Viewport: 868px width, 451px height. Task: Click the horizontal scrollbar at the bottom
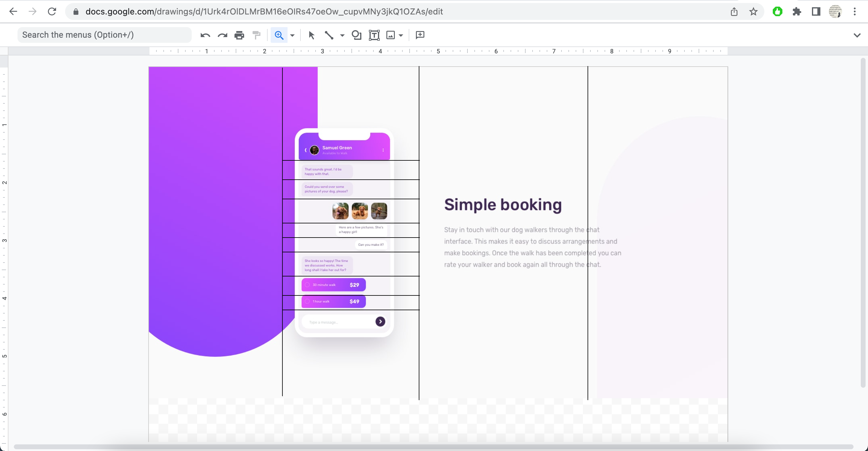click(433, 446)
